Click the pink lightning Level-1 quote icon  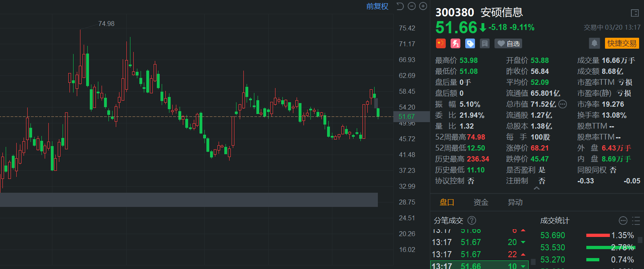(x=455, y=43)
